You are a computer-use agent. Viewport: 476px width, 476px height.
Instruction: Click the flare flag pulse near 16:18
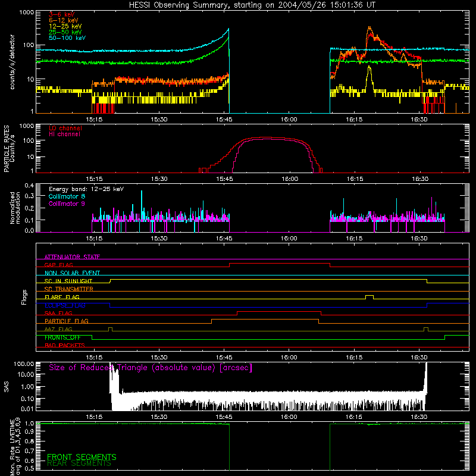click(x=369, y=296)
